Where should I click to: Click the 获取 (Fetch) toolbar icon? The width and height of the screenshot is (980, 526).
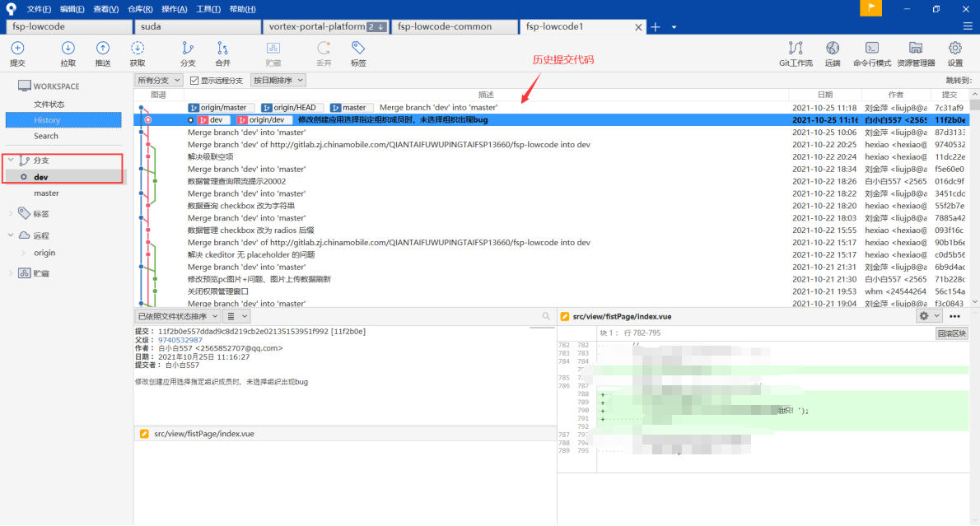click(x=138, y=54)
